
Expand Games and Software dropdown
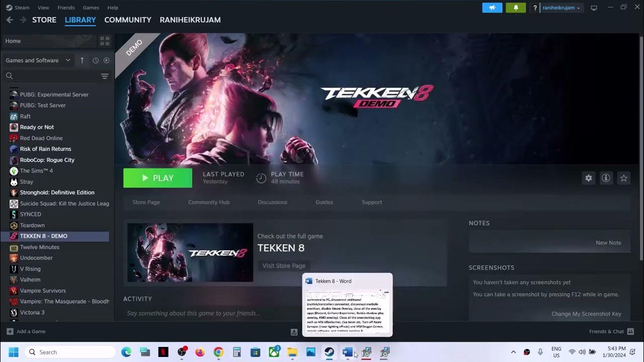[38, 60]
